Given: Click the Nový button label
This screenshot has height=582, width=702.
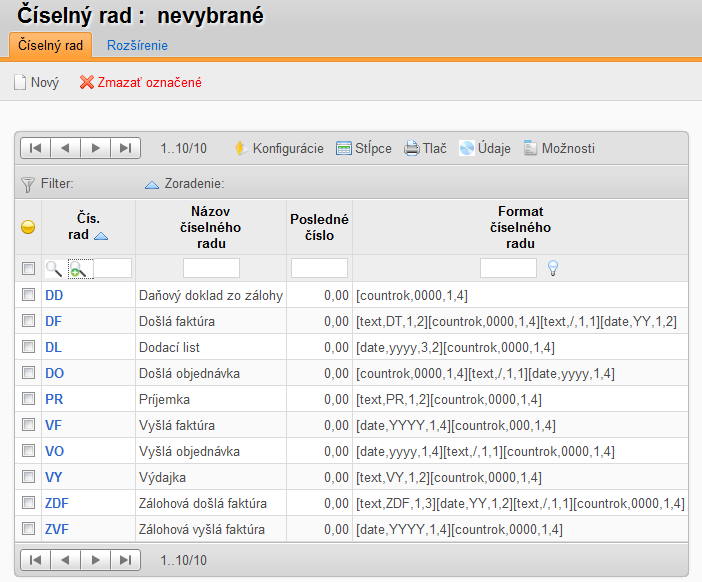Looking at the screenshot, I should [45, 82].
